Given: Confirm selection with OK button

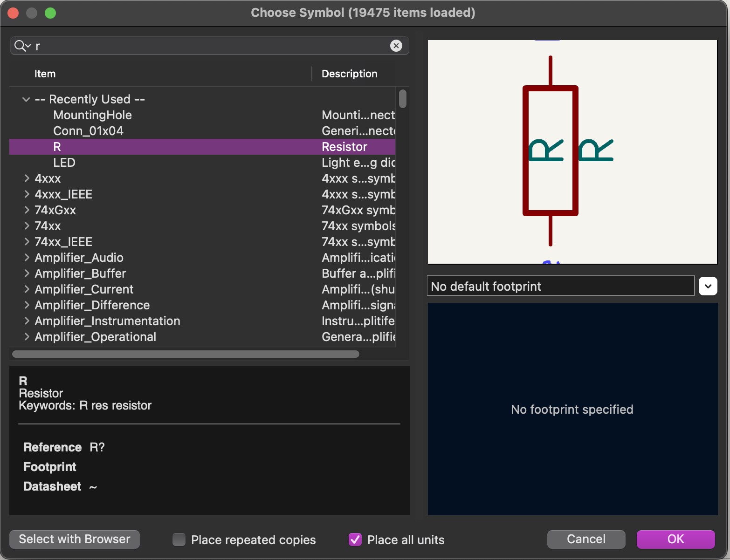Looking at the screenshot, I should point(675,539).
